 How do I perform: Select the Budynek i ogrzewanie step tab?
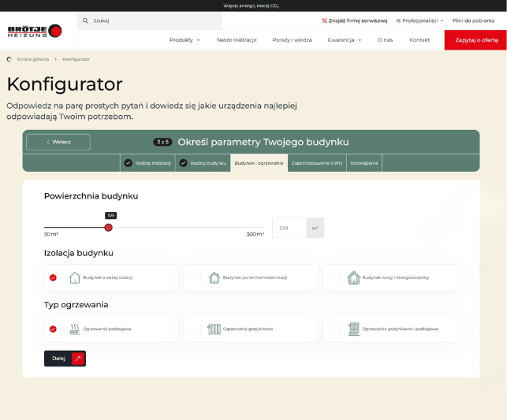259,163
